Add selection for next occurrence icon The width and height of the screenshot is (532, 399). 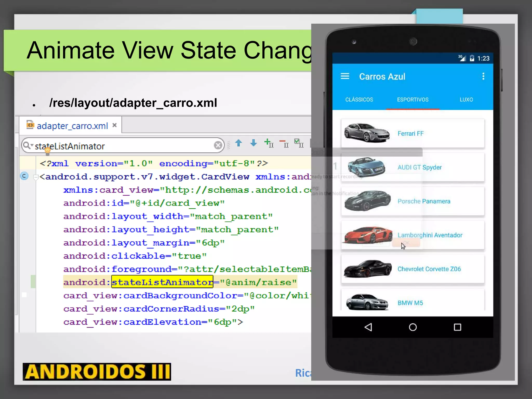[x=269, y=143]
